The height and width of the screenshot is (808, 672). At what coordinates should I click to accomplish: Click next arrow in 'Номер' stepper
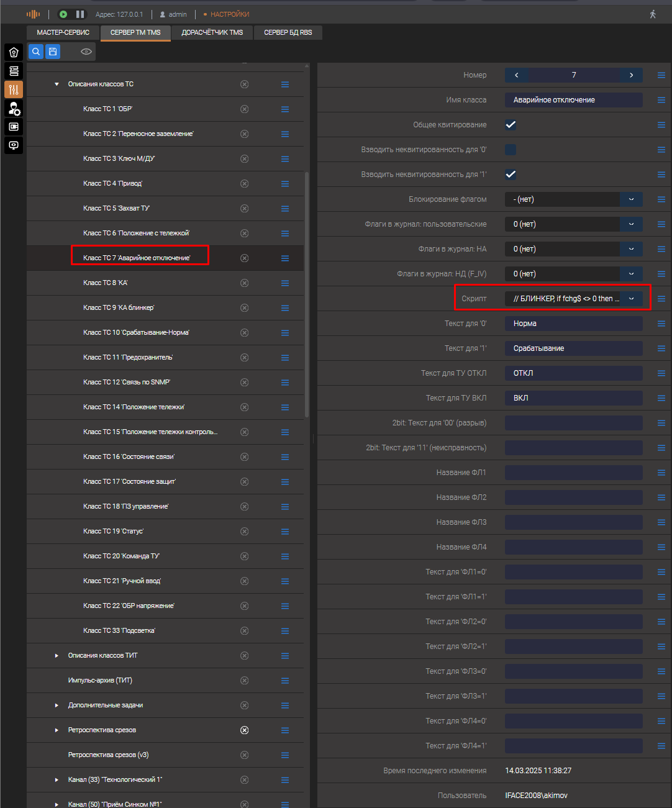tap(631, 75)
